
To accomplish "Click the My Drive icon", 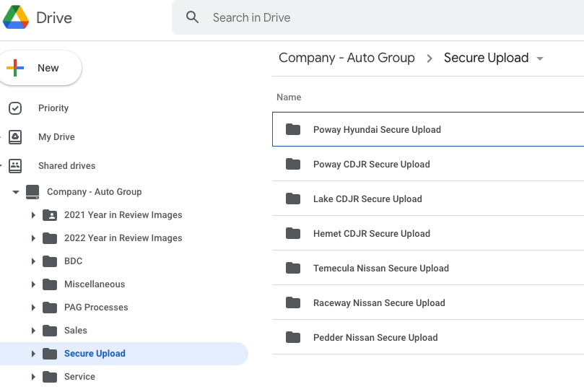I will [15, 137].
